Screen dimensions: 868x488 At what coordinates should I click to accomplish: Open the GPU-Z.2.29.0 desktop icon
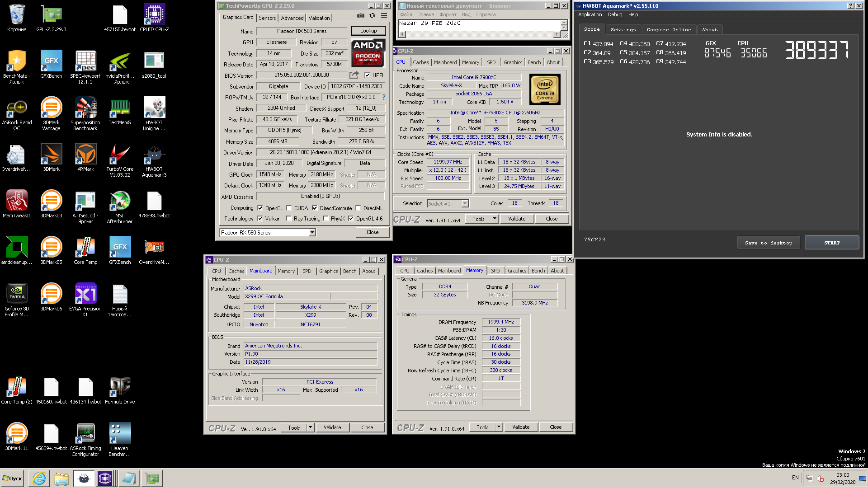pos(51,18)
